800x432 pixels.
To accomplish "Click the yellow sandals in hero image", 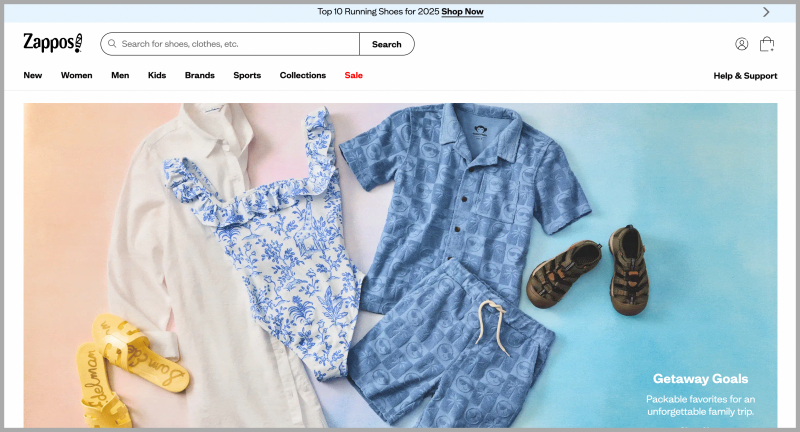I will (112, 365).
